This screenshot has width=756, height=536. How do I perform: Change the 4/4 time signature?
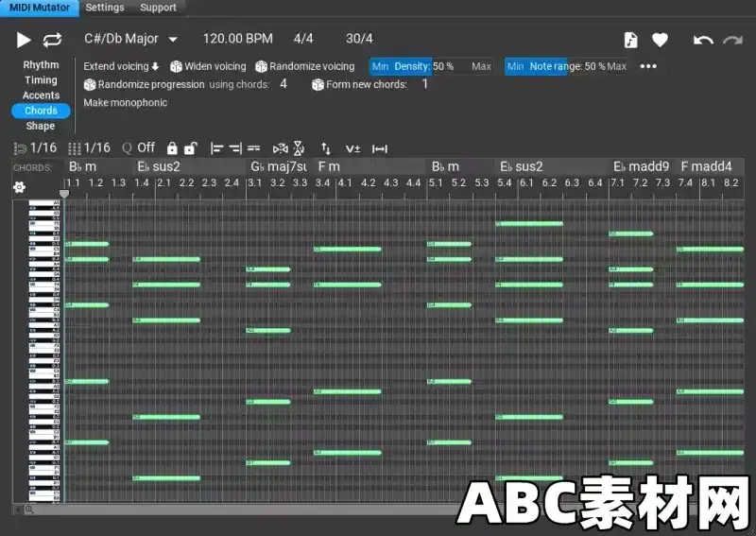[x=303, y=39]
